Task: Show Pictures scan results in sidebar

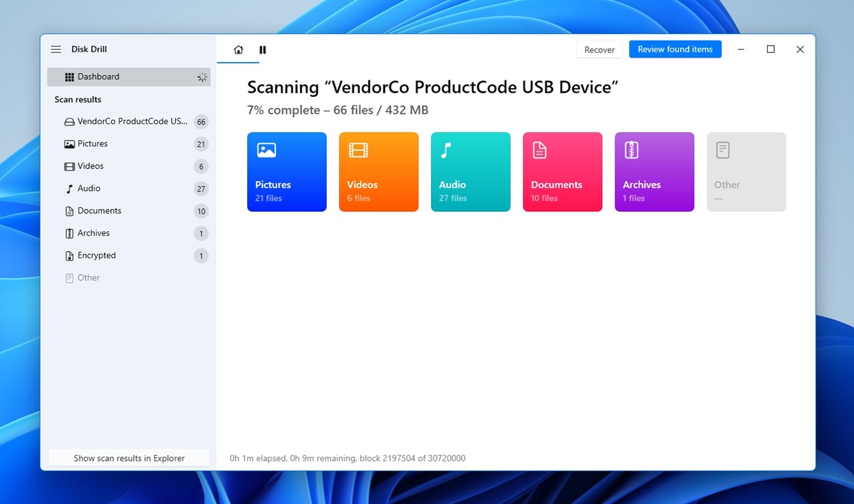Action: tap(129, 144)
